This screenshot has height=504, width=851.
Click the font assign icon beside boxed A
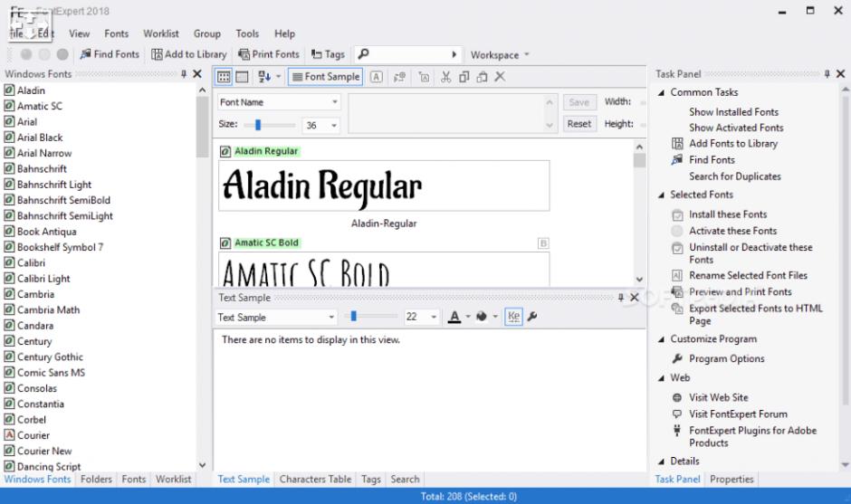point(399,77)
